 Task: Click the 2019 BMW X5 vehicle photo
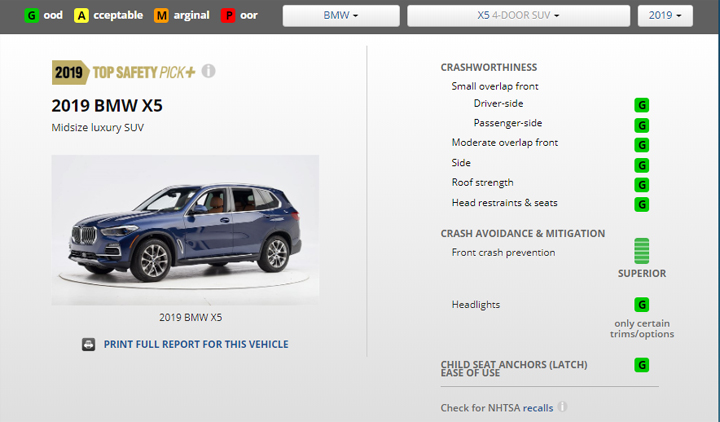tap(185, 229)
